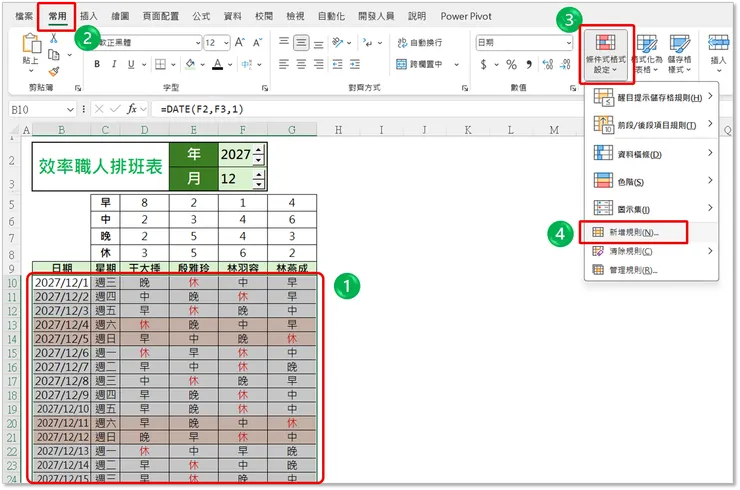Click the text orientation icon
The height and width of the screenshot is (490, 740).
point(337,42)
